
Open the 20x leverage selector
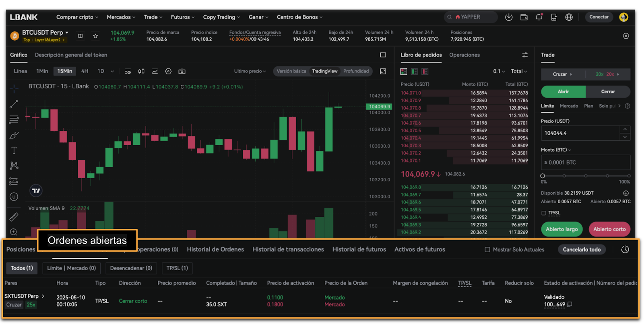[608, 74]
